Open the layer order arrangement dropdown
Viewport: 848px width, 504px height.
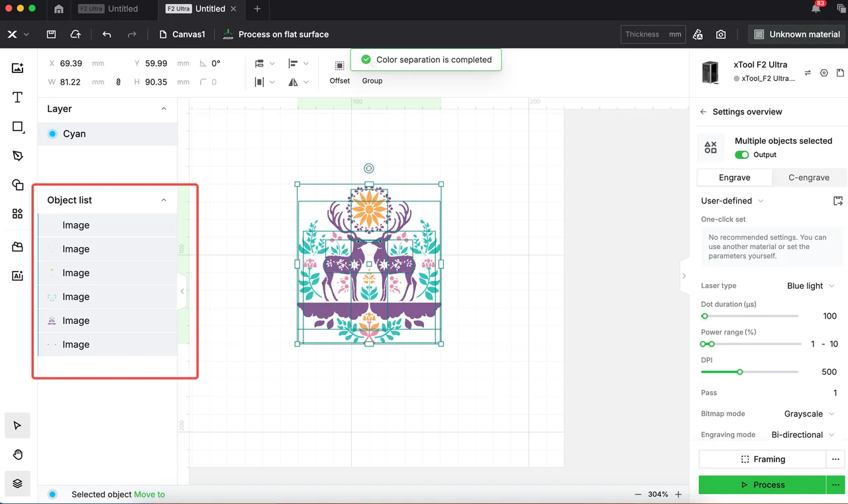coord(264,64)
